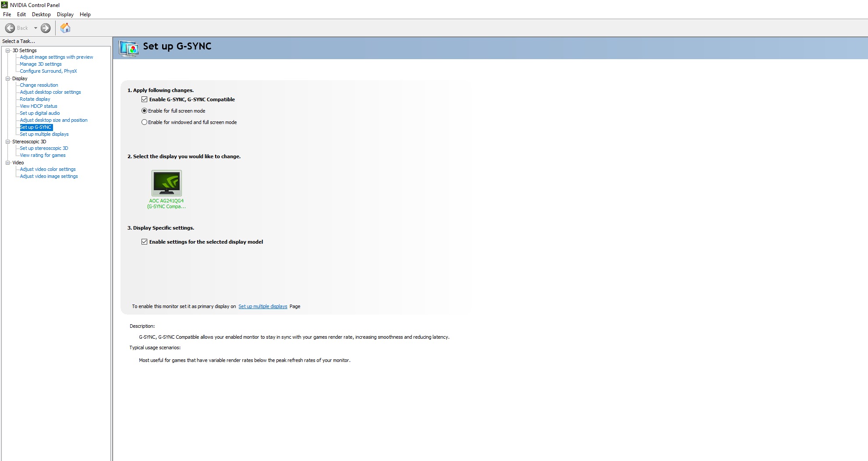Open Manage 3D settings
Image resolution: width=868 pixels, height=461 pixels.
pos(41,64)
